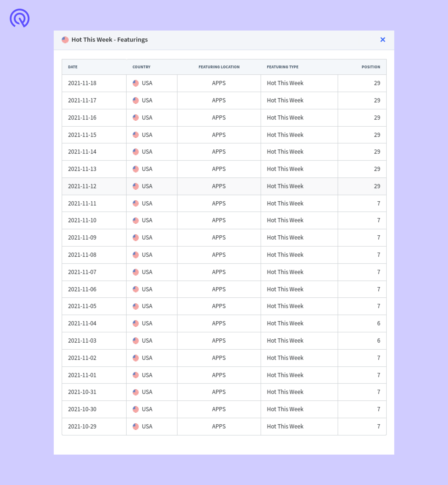Click the USA flag in 2021-11-06 row
The width and height of the screenshot is (448, 485).
(x=136, y=289)
